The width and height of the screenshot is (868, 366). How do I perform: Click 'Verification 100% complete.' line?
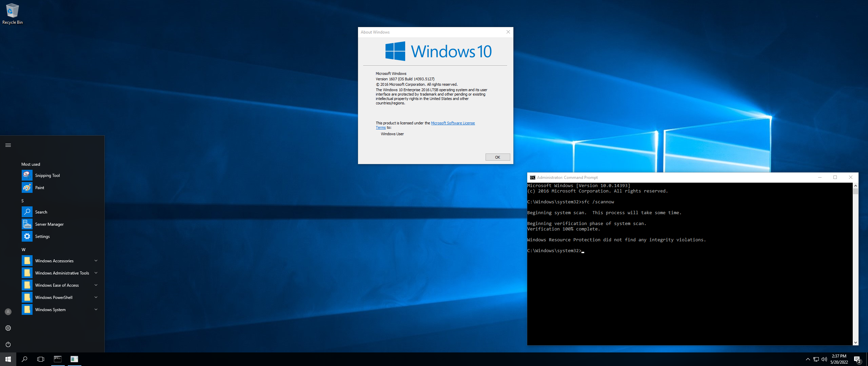[564, 229]
